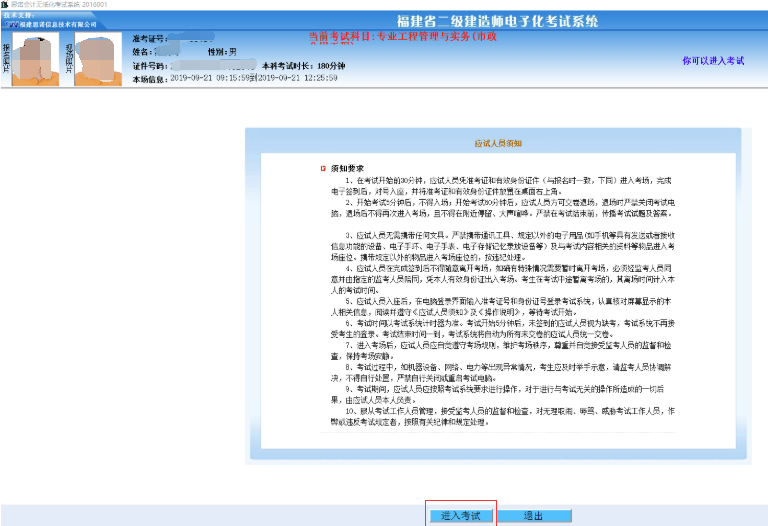Click rule 8 about equipment or network faults
The width and height of the screenshot is (768, 526).
[502, 373]
